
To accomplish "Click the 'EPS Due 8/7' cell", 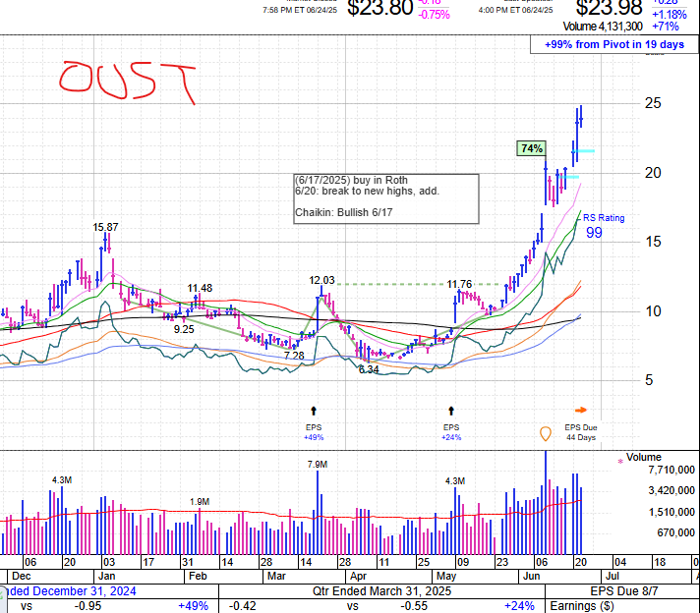I will [x=624, y=591].
